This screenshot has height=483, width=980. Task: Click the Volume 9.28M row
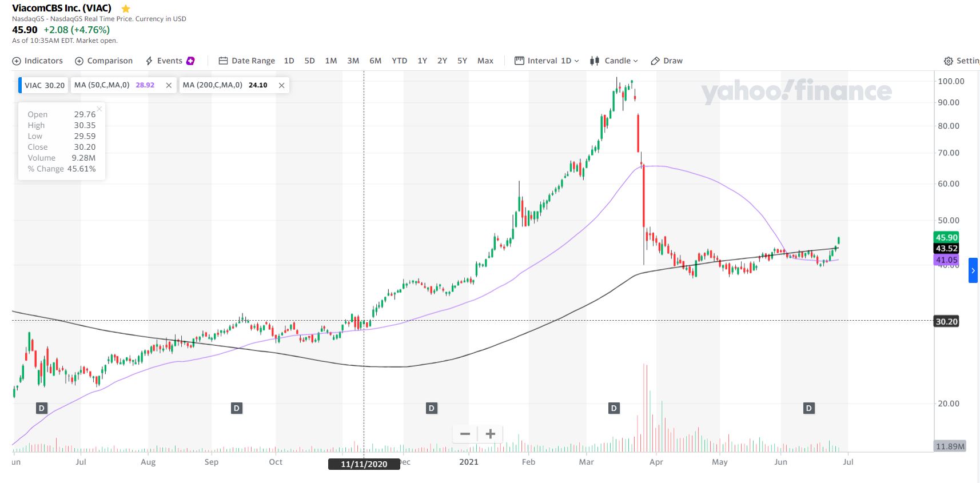[62, 158]
